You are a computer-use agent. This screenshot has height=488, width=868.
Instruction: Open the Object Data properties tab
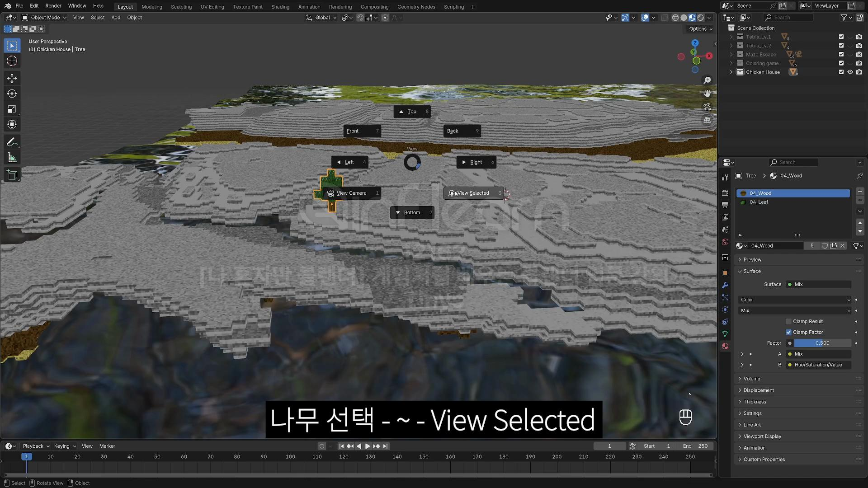pyautogui.click(x=725, y=334)
